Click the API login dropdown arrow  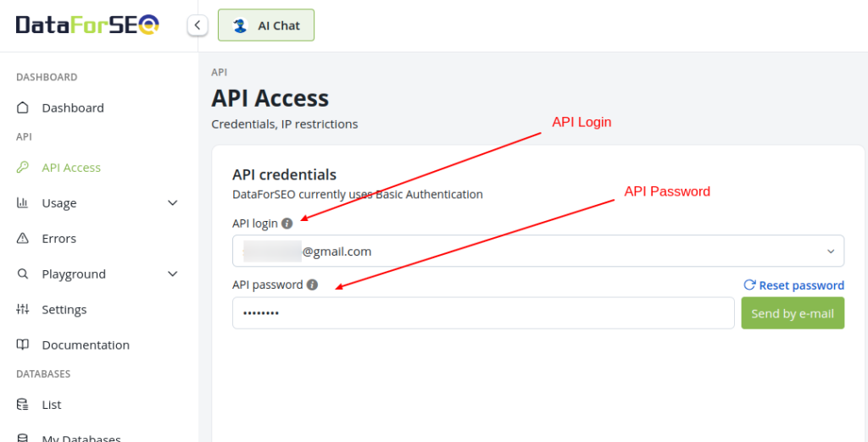pyautogui.click(x=831, y=251)
